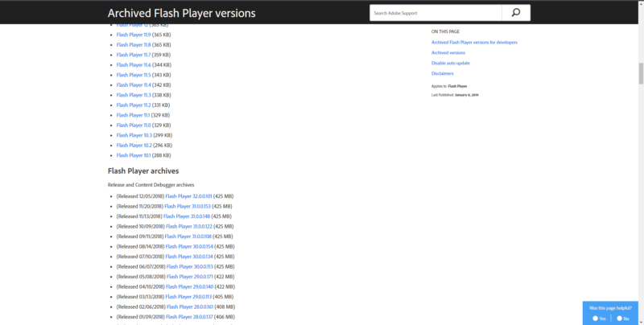The width and height of the screenshot is (644, 325).
Task: Select the Flash Player 11.3 link
Action: 134,95
